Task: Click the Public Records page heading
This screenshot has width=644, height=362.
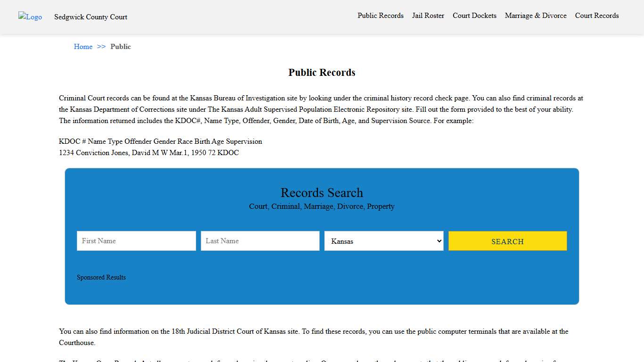Action: coord(322,72)
